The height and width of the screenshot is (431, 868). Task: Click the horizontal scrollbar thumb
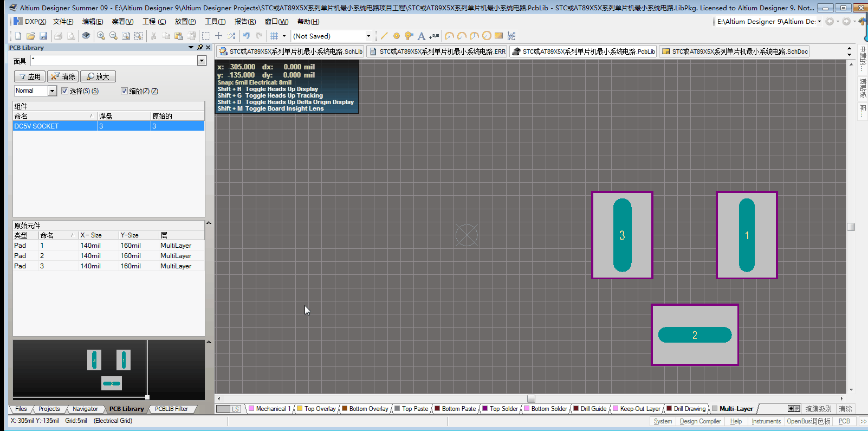531,398
